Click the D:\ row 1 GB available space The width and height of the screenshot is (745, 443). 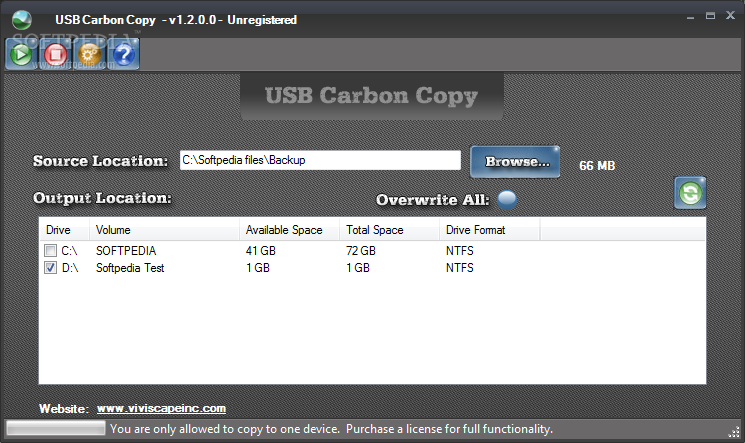point(258,268)
